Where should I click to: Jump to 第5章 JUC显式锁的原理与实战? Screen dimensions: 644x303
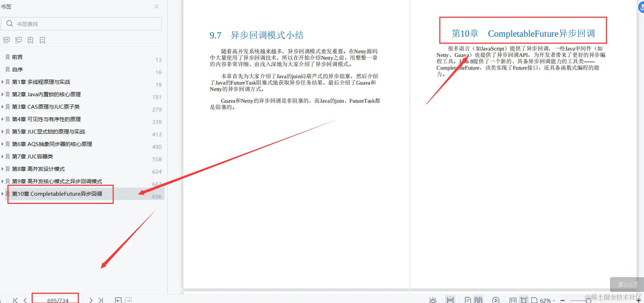pyautogui.click(x=49, y=131)
